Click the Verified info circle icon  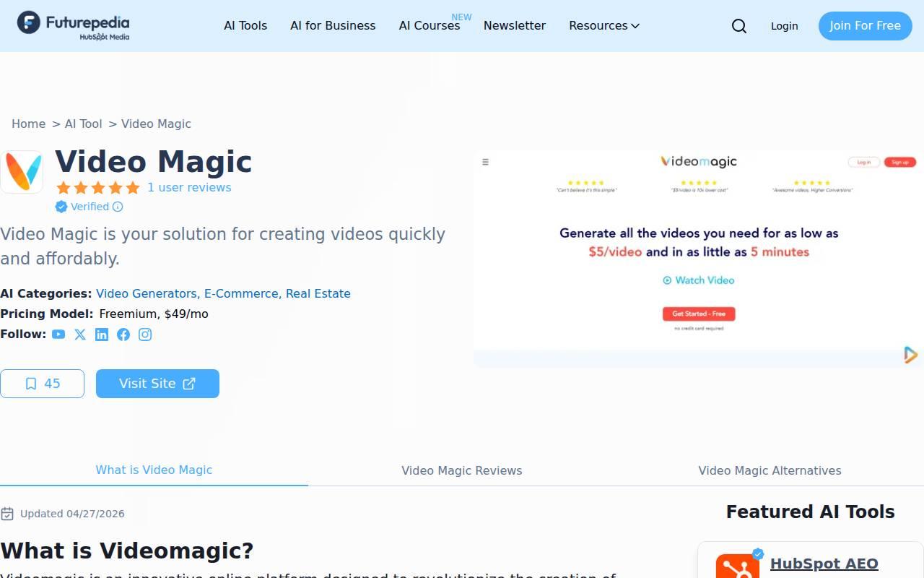[x=118, y=207]
